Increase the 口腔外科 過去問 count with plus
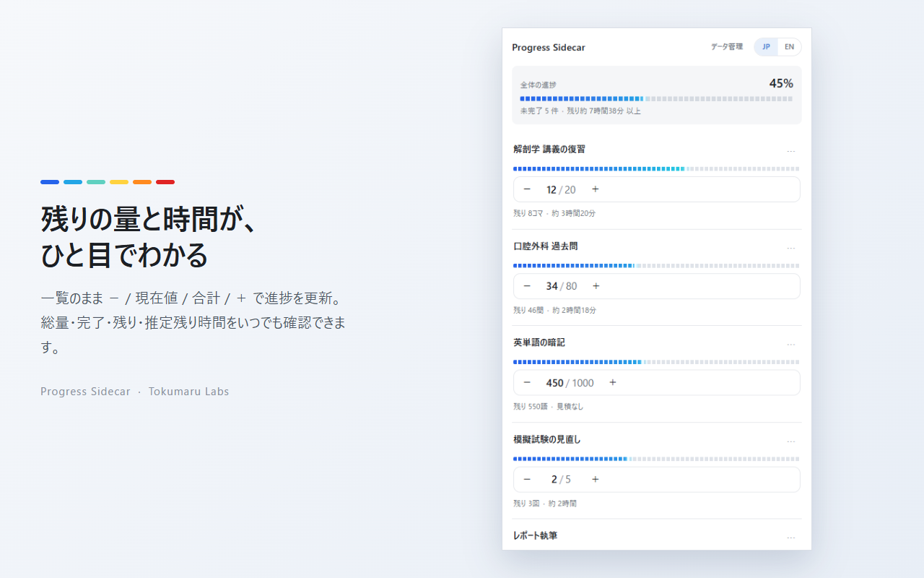This screenshot has height=578, width=924. pos(596,286)
